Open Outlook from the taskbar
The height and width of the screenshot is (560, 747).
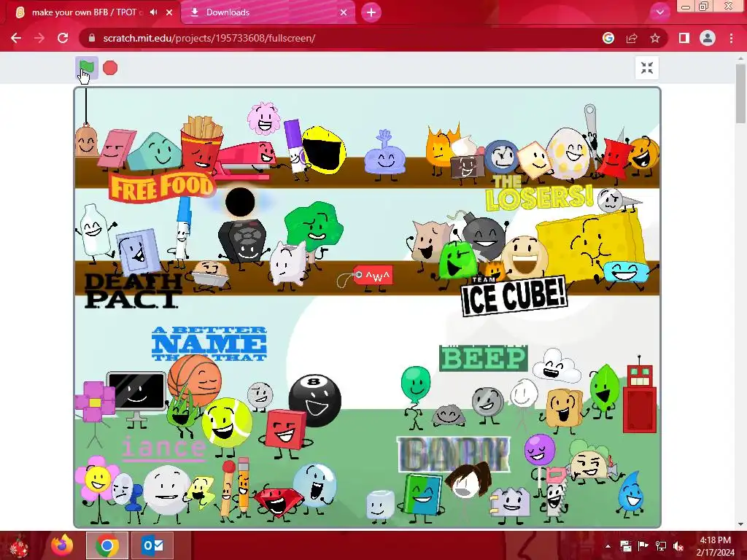(x=152, y=545)
